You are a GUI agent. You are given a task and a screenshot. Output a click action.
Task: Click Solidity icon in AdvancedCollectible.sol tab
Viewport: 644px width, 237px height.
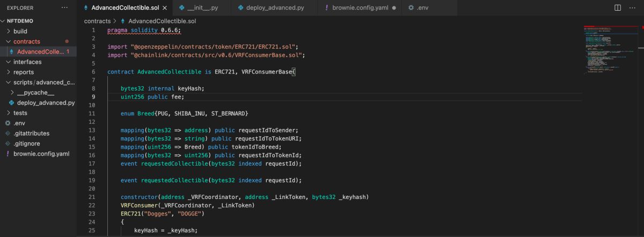pyautogui.click(x=86, y=8)
